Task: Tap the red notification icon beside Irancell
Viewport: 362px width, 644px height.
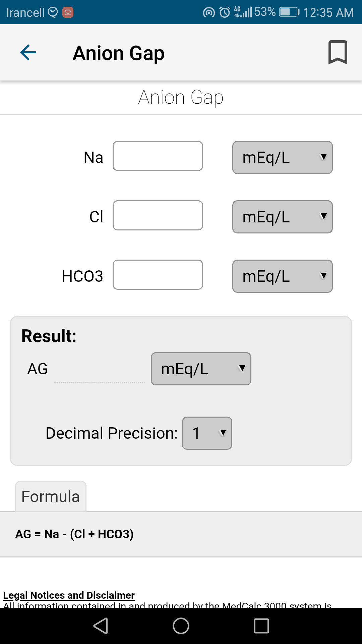Action: coord(68,12)
